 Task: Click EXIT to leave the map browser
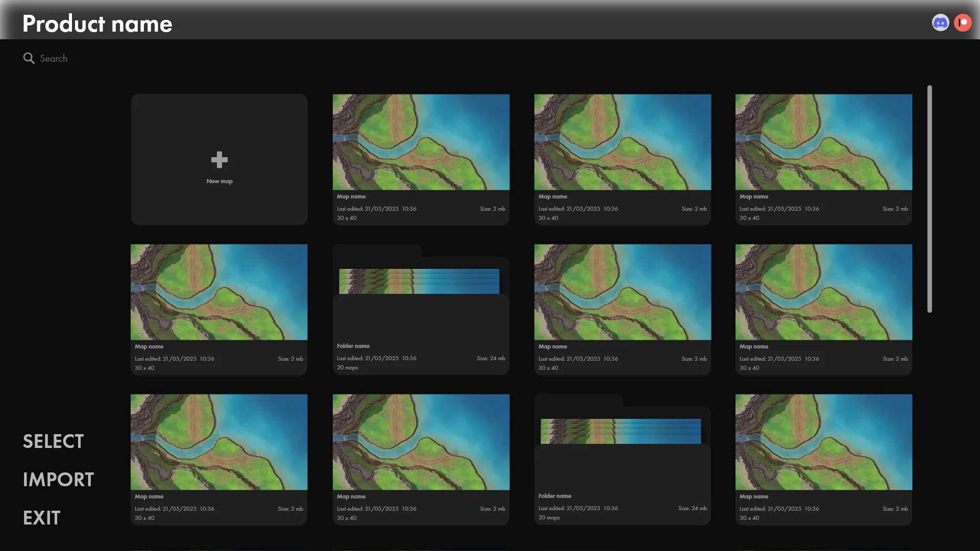point(41,517)
